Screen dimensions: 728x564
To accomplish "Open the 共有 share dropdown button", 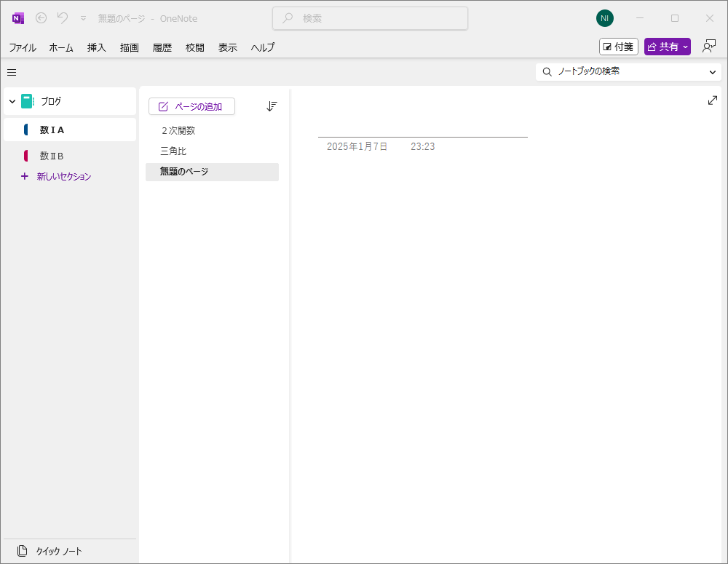I will (x=667, y=47).
